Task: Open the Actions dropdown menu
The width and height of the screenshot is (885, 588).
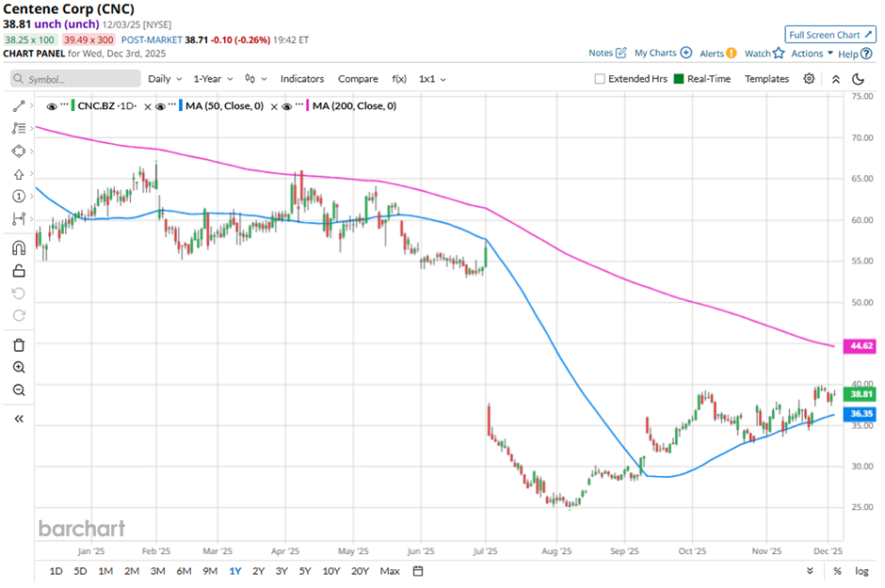Action: (x=812, y=54)
